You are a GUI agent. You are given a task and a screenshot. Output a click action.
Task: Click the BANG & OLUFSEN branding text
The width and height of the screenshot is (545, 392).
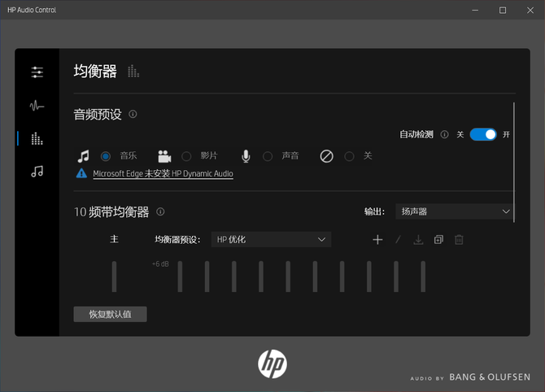tap(490, 377)
